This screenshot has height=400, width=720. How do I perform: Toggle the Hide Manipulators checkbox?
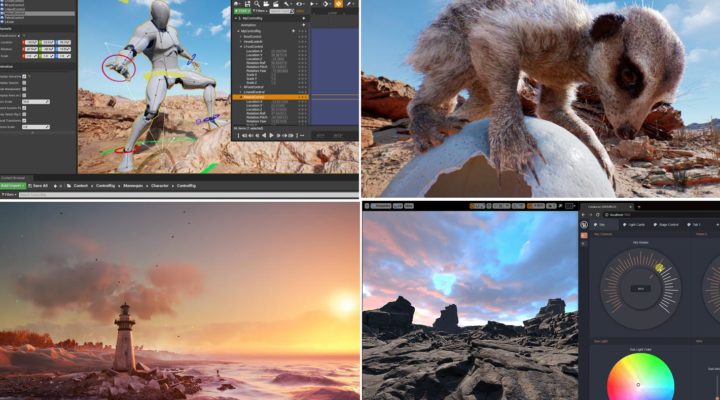[24, 89]
